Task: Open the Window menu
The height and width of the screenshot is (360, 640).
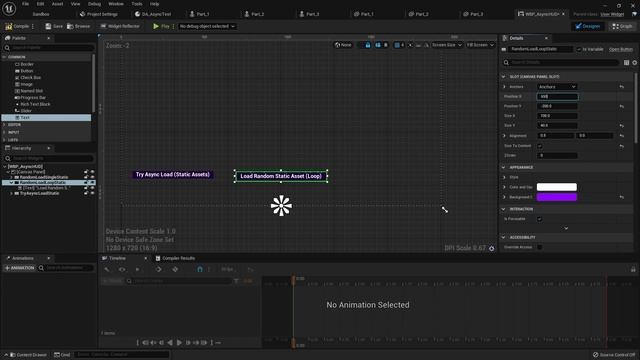Action: pos(116,4)
